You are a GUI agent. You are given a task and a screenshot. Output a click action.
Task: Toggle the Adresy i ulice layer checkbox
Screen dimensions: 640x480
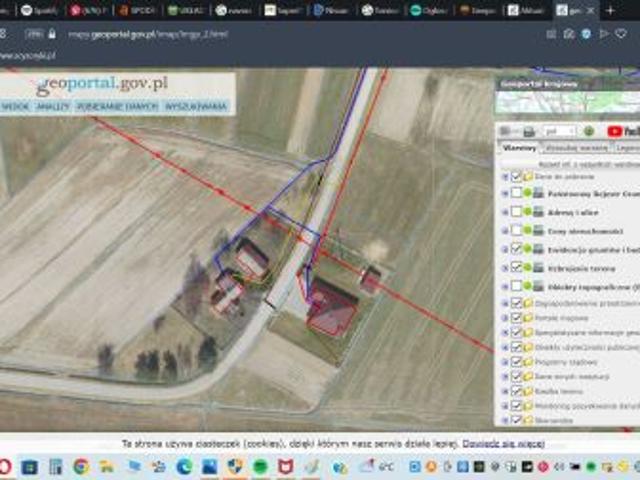516,212
